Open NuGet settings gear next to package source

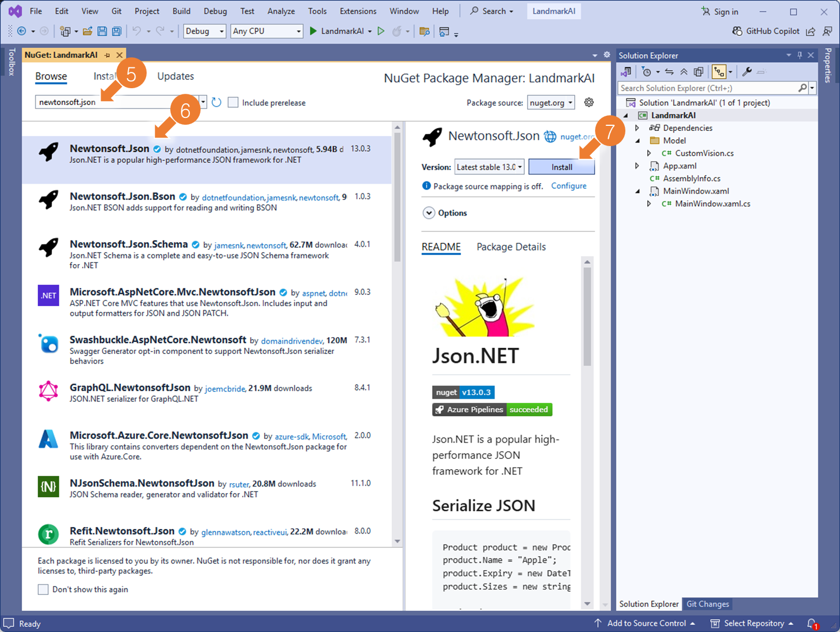pyautogui.click(x=589, y=102)
